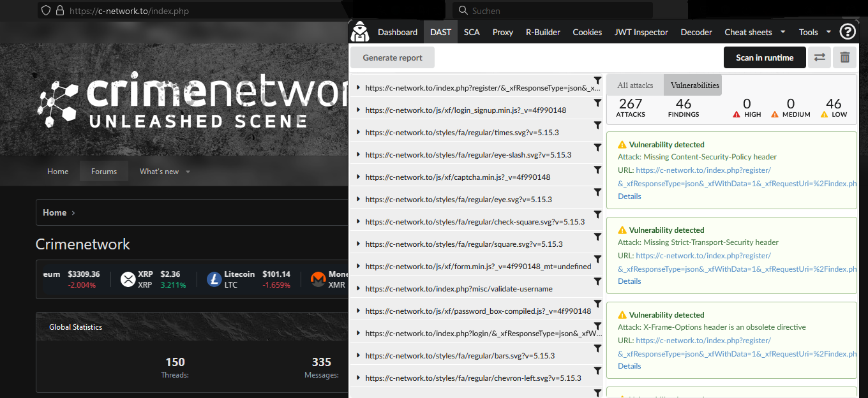Click the shield icon in the address bar
Image resolution: width=868 pixels, height=398 pixels.
pyautogui.click(x=45, y=11)
